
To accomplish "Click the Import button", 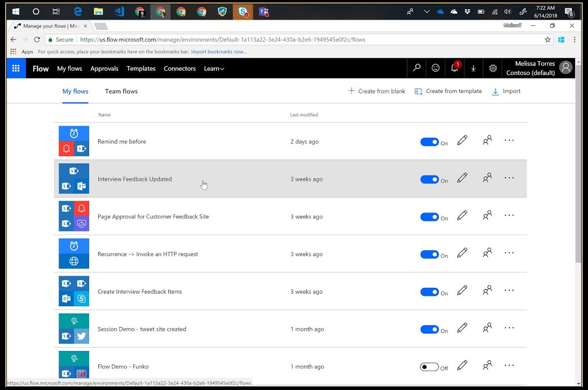I will pyautogui.click(x=506, y=91).
